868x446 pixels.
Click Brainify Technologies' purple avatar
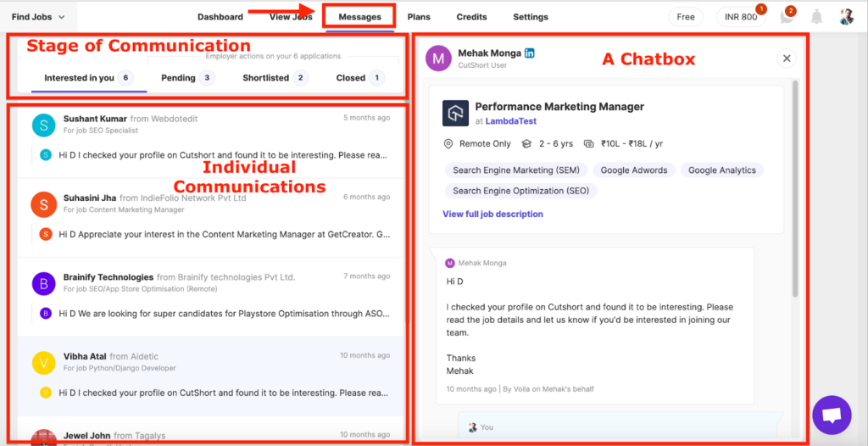[44, 284]
